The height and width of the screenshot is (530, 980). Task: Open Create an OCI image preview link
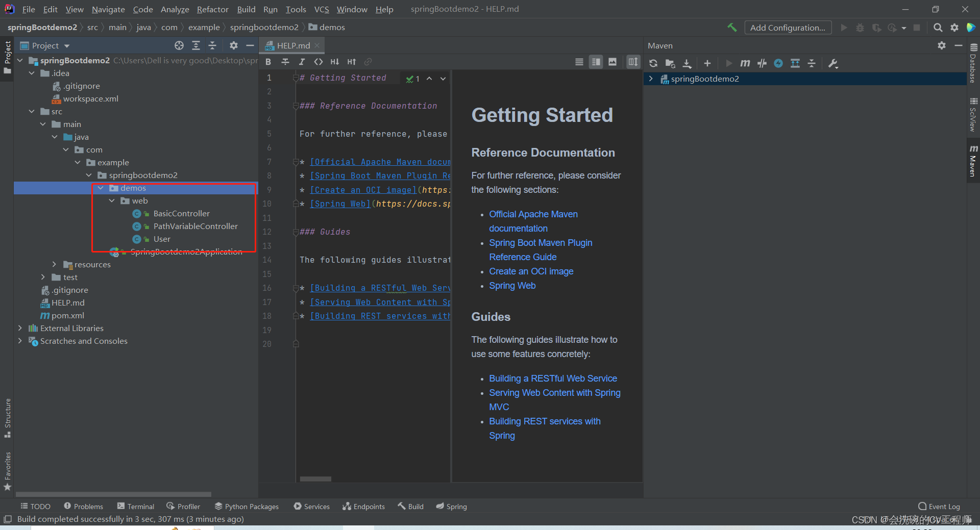pyautogui.click(x=531, y=271)
